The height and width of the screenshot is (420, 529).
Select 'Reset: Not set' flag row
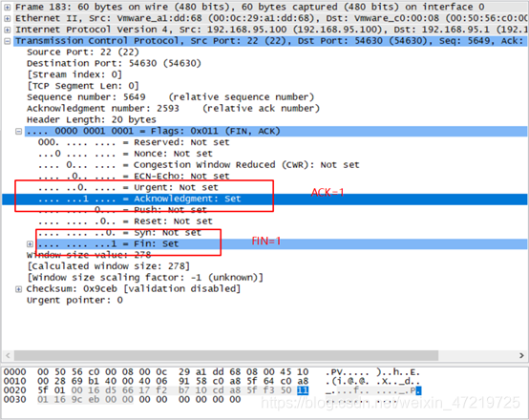[125, 221]
